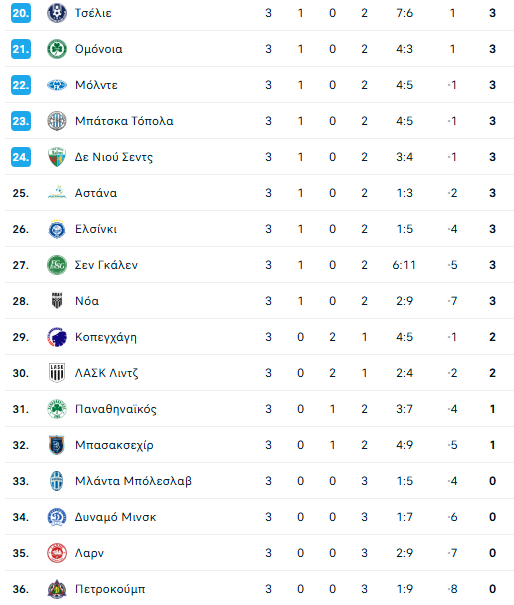Open the Μπασακσεχίρ team page link
The height and width of the screenshot is (605, 514).
pyautogui.click(x=114, y=445)
